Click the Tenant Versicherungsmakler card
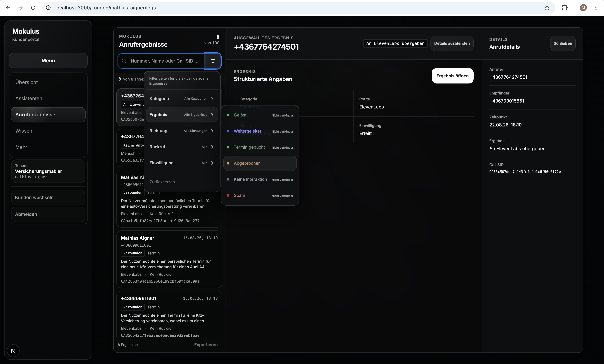The image size is (604, 364). 48,171
